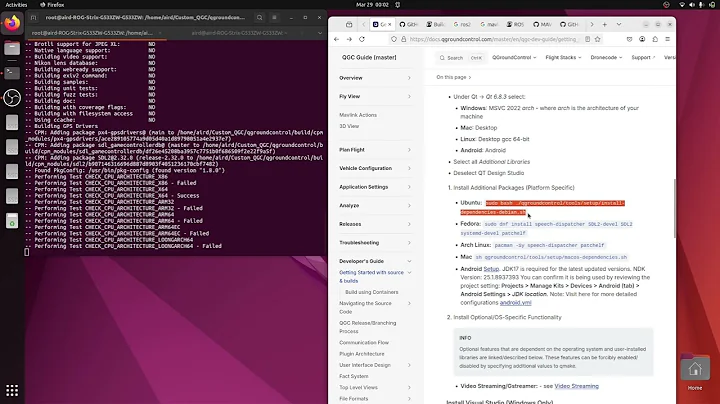The image size is (720, 404).
Task: Click the Firefox View icon
Action: pyautogui.click(x=349, y=24)
